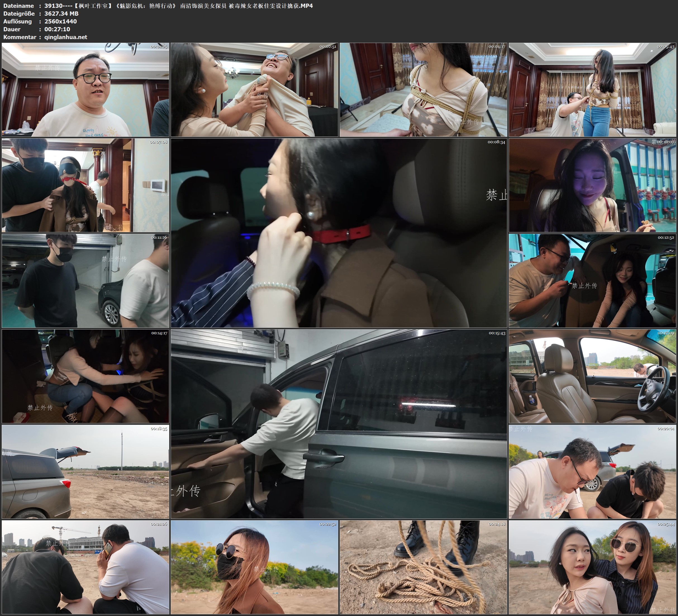Select the frame timestamped 00:14:17
Screen dimensions: 678x616
pos(85,376)
